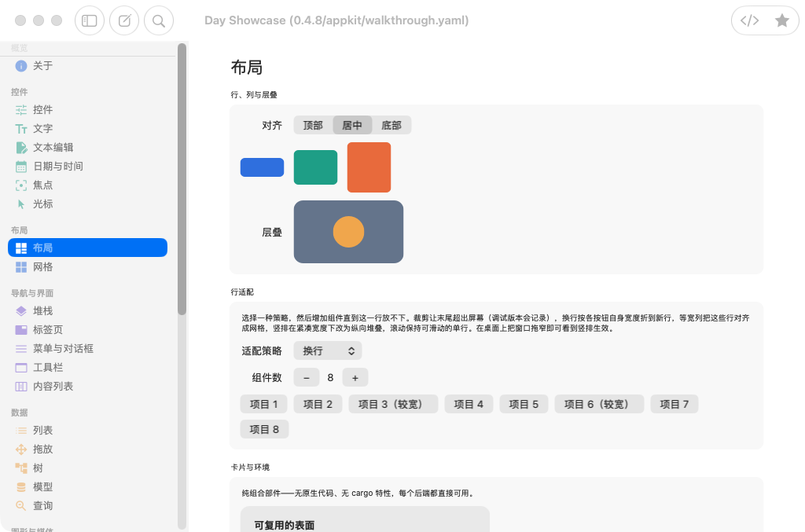Screen dimensions: 805x532
Task: Click the 项目 7 button
Action: pos(674,404)
